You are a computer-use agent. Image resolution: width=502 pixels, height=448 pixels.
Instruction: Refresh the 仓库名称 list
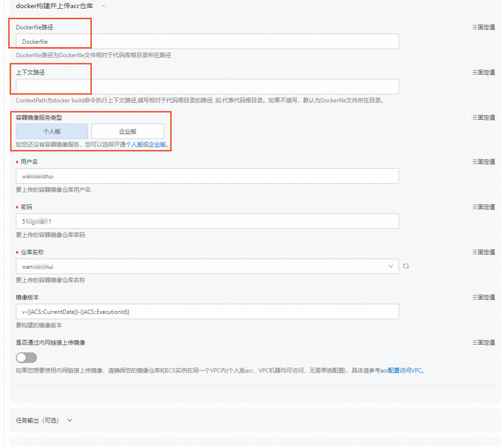(406, 266)
